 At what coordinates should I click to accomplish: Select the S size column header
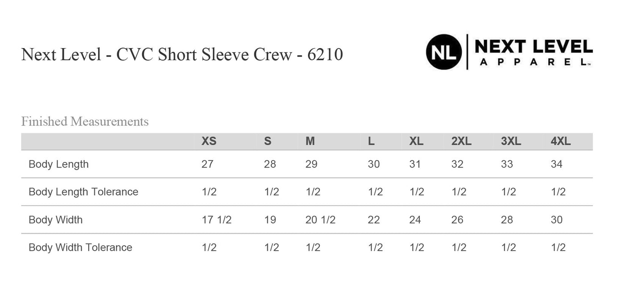(x=267, y=142)
